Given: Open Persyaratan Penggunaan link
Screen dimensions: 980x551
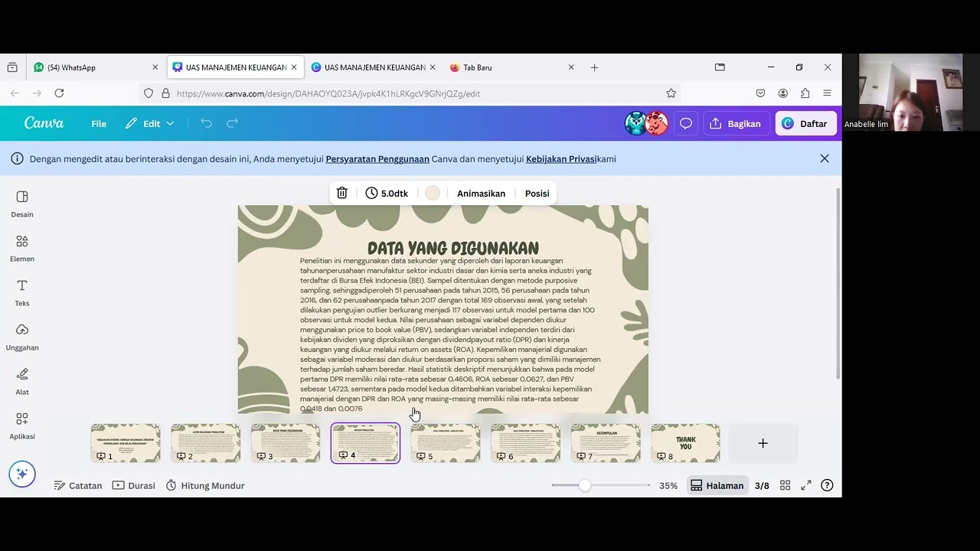Looking at the screenshot, I should click(377, 159).
